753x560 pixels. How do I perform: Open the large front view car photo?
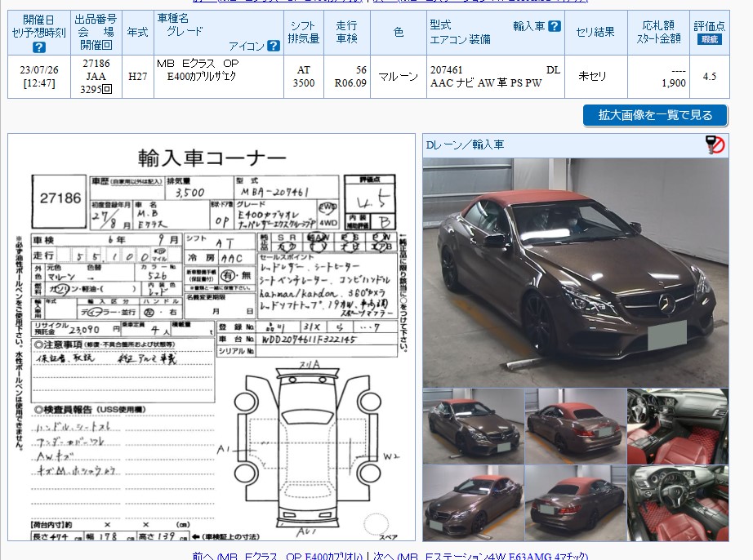576,273
